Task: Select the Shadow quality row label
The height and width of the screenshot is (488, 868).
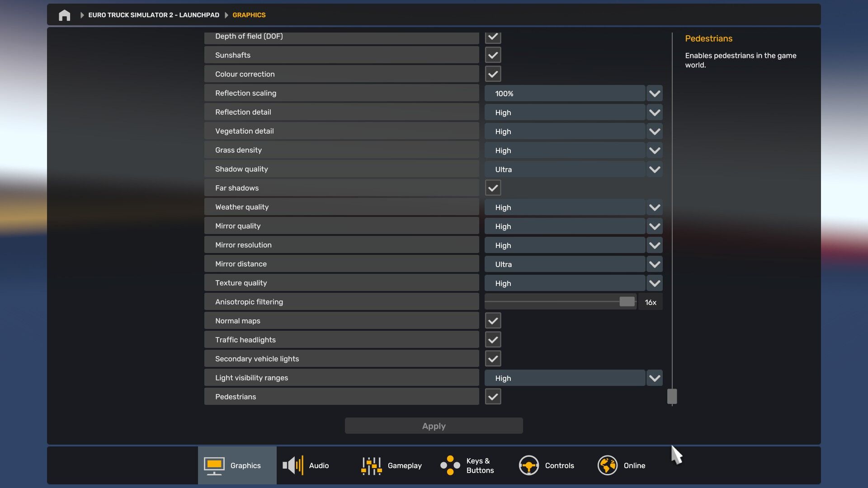Action: 341,169
